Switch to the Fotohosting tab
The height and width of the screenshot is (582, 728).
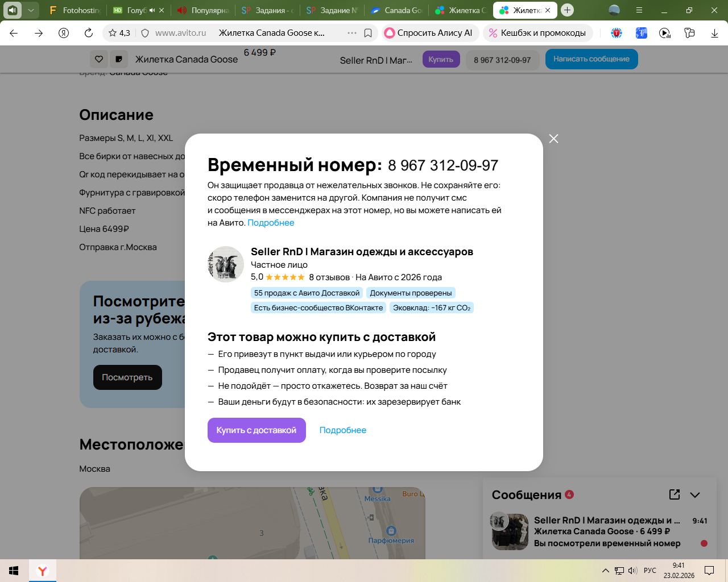click(75, 10)
